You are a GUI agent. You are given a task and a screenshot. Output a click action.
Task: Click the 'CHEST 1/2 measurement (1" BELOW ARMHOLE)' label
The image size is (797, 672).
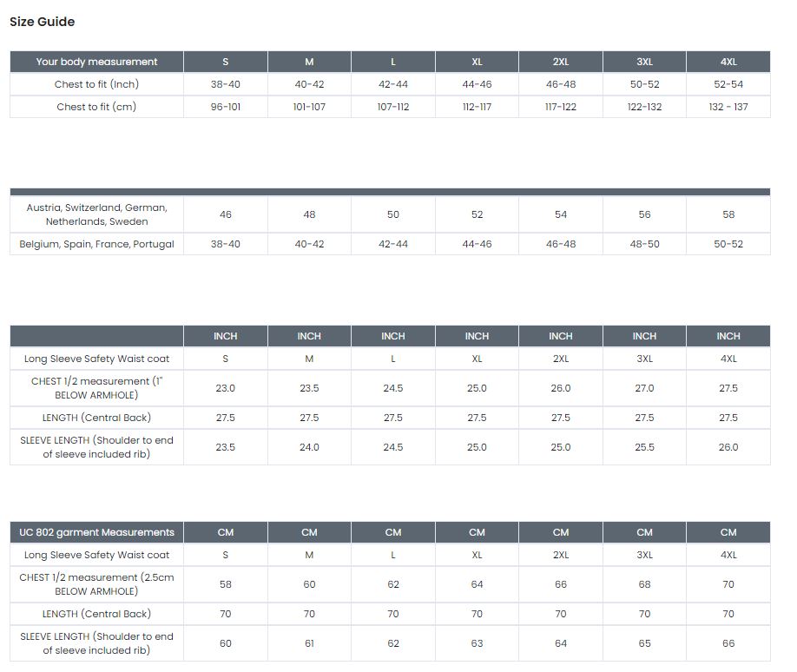click(x=96, y=388)
